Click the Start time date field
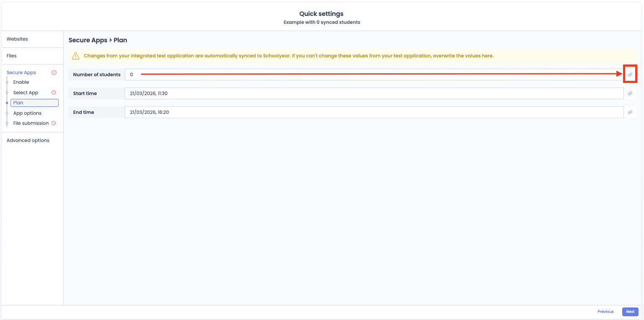The image size is (644, 320). click(374, 93)
